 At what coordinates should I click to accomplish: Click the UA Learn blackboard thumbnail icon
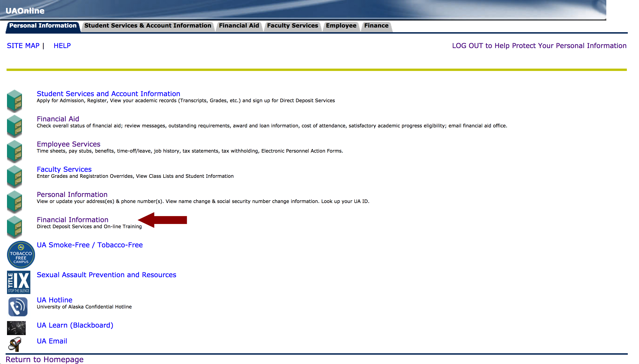(16, 328)
